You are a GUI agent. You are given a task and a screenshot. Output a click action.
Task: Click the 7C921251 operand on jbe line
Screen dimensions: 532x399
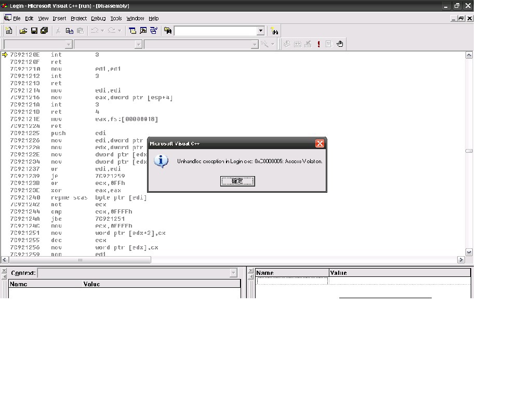pyautogui.click(x=110, y=219)
